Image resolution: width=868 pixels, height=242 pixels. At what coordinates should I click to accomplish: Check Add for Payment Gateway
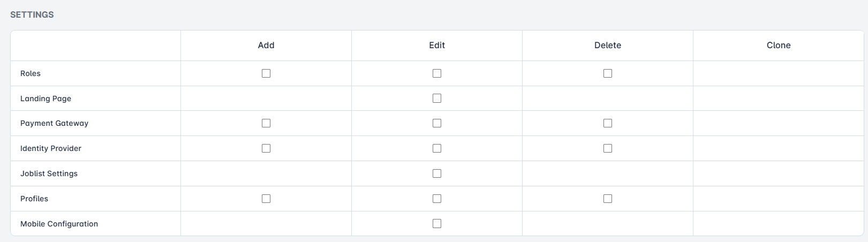tap(266, 123)
